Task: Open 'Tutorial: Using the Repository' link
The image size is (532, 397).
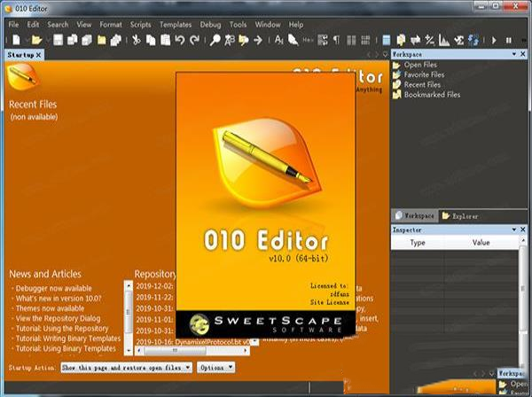Action: (x=62, y=329)
